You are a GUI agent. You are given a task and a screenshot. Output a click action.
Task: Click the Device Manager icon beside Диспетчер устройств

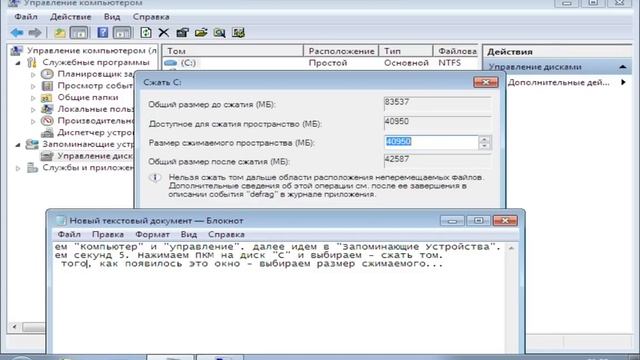47,133
